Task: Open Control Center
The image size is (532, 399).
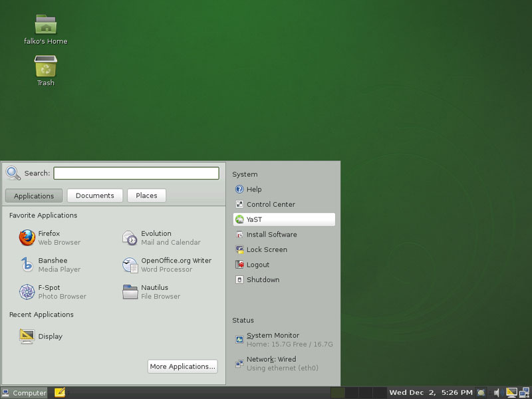Action: pyautogui.click(x=284, y=204)
